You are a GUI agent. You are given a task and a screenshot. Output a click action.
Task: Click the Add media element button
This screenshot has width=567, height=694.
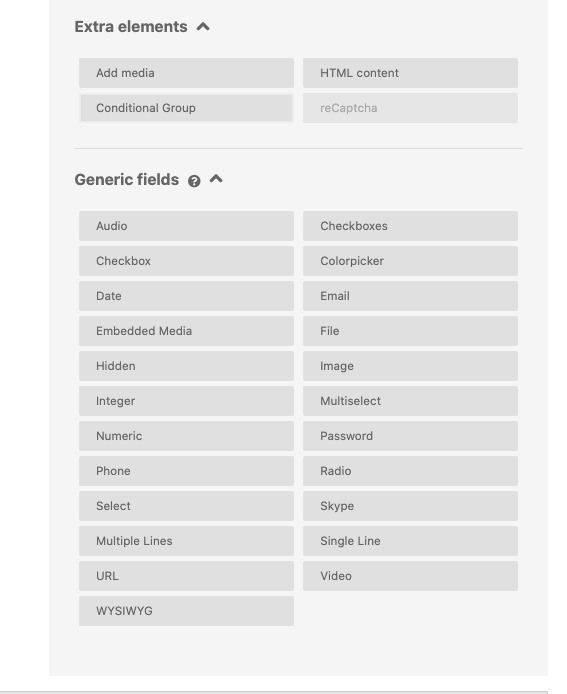click(x=186, y=73)
